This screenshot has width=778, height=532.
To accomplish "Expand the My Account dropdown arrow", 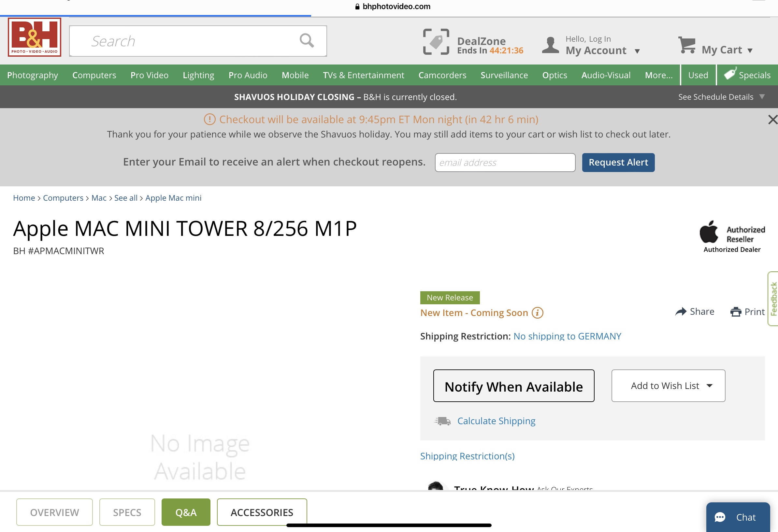I will tap(637, 51).
